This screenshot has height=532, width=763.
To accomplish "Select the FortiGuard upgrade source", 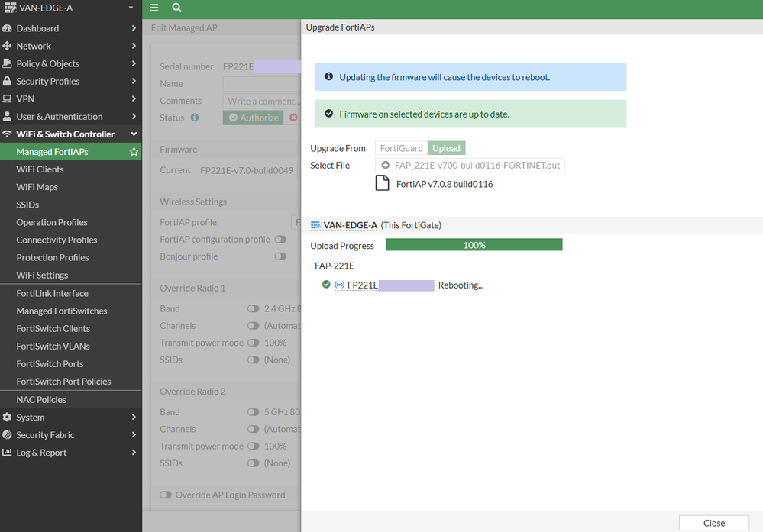I will click(x=402, y=148).
